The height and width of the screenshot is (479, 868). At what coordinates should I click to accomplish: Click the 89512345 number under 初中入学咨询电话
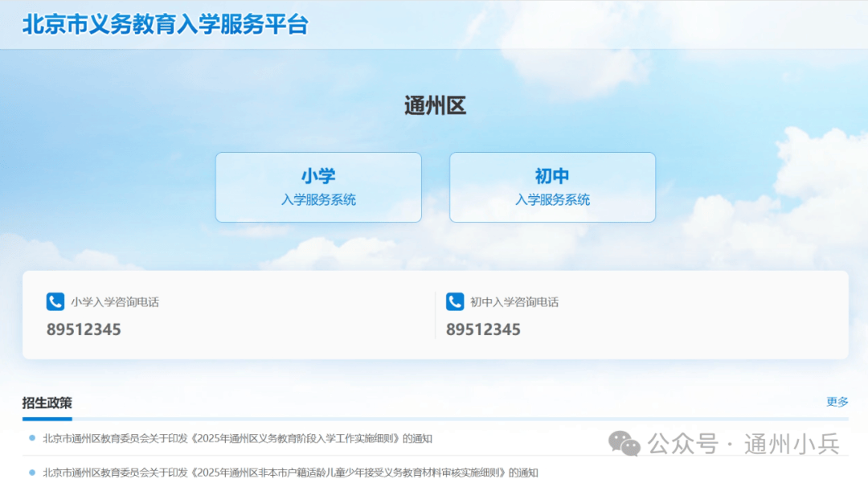(x=483, y=330)
